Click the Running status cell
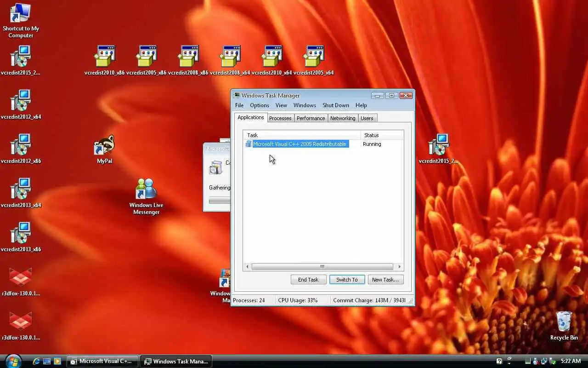Viewport: 588px width, 368px height. (x=372, y=144)
